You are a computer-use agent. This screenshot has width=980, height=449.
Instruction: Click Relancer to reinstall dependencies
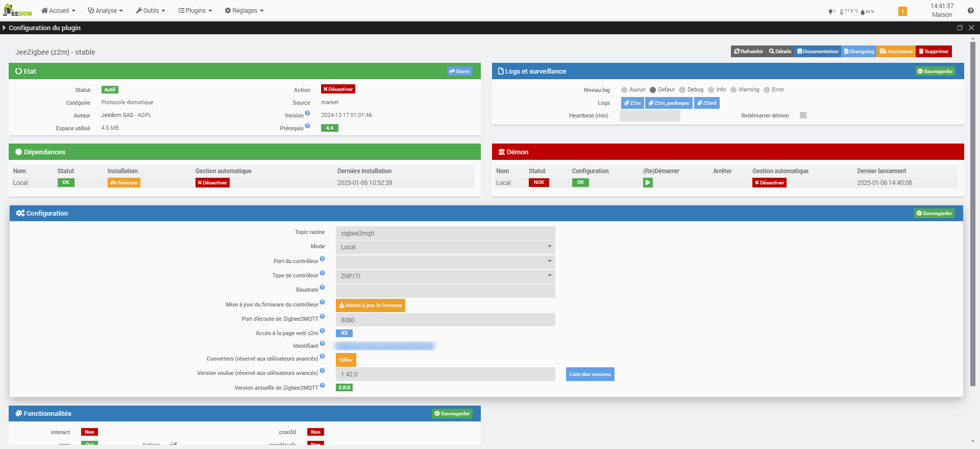tap(124, 182)
